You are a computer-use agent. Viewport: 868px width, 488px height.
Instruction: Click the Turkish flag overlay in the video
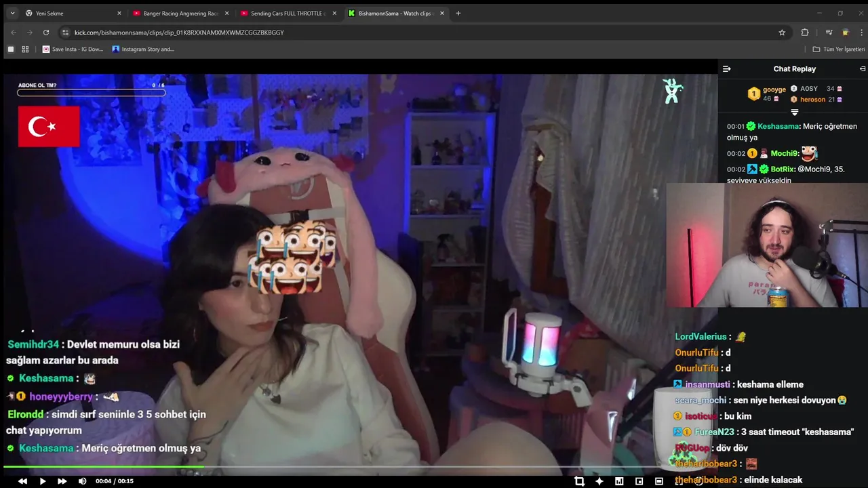pyautogui.click(x=49, y=126)
